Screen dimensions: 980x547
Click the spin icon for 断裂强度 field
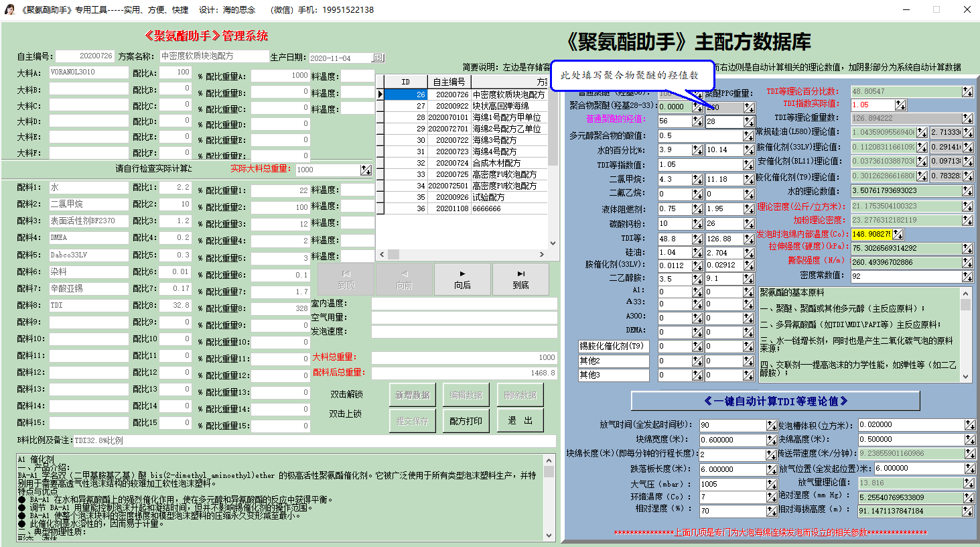coord(967,262)
